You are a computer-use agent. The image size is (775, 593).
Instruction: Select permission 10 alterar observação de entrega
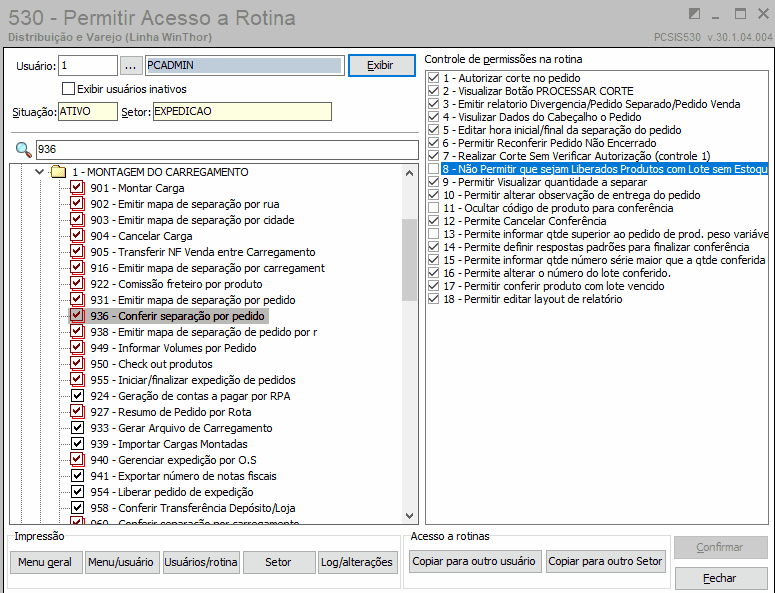571,195
